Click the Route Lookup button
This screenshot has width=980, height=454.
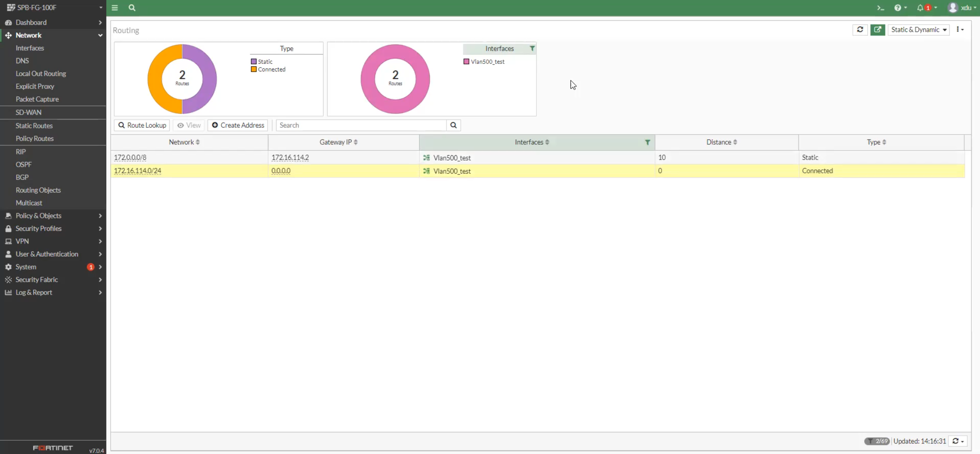(x=142, y=125)
